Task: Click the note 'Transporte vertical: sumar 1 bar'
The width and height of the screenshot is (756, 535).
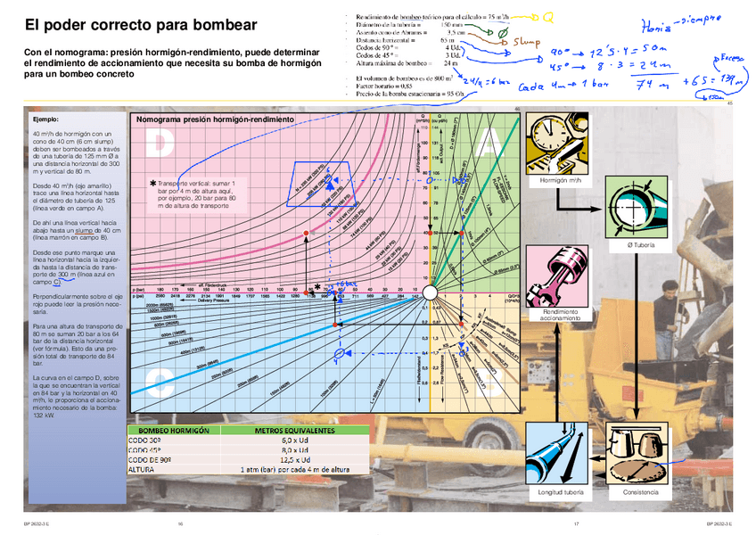Action: (x=196, y=194)
